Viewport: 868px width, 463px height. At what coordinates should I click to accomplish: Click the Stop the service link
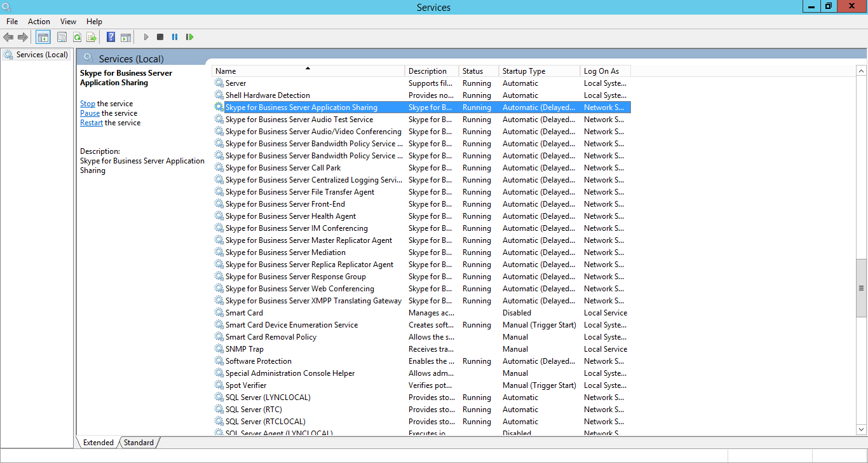[88, 104]
